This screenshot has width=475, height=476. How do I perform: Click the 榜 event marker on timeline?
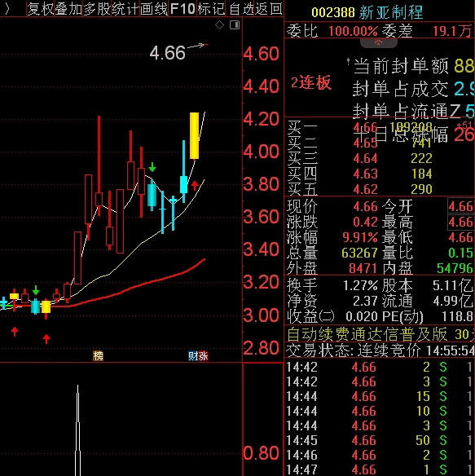click(98, 355)
